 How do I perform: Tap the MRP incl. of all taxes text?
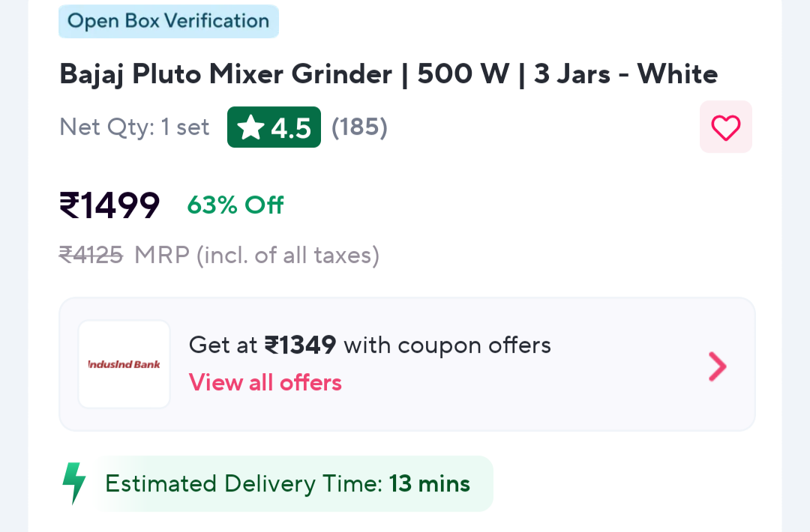pyautogui.click(x=256, y=256)
